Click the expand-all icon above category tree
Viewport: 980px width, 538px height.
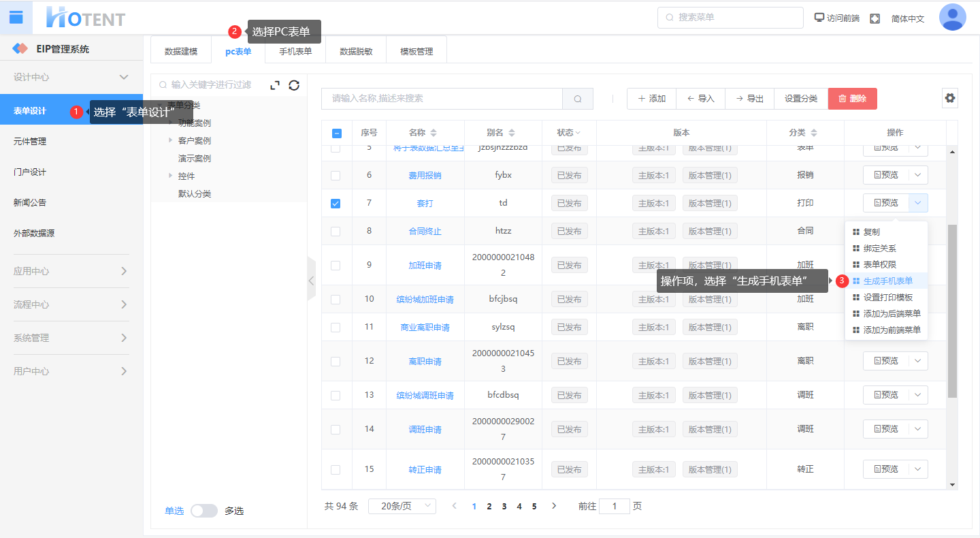click(275, 85)
